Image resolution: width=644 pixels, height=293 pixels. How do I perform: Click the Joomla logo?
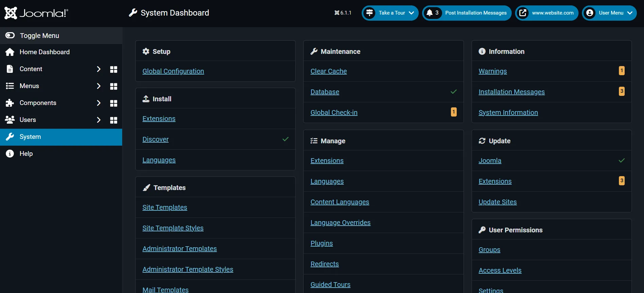[x=36, y=13]
